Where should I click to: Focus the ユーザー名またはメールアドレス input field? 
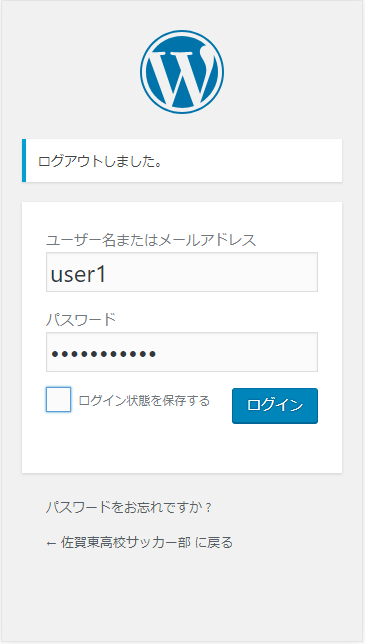[182, 272]
